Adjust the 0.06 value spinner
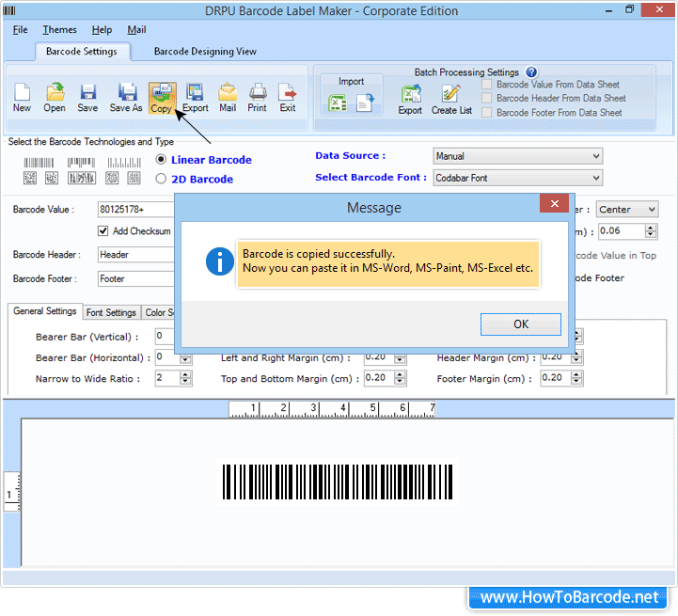678x616 pixels. (651, 231)
